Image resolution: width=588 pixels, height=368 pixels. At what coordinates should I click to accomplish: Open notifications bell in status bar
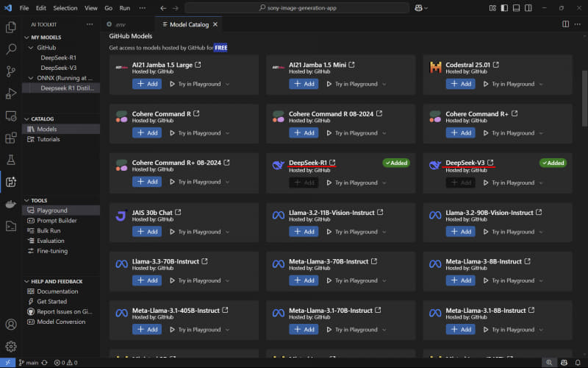[x=578, y=362]
